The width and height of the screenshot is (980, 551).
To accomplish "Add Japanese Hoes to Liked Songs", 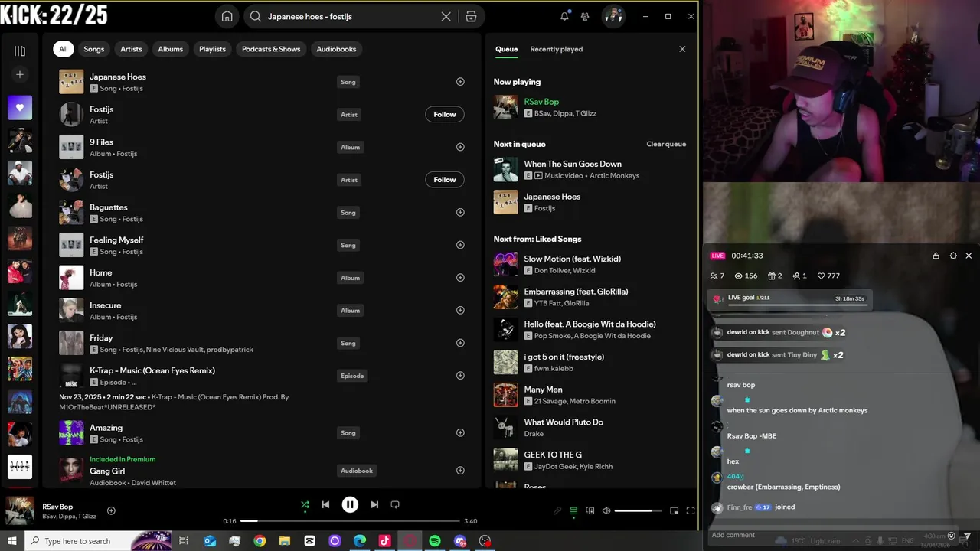I will (x=460, y=81).
